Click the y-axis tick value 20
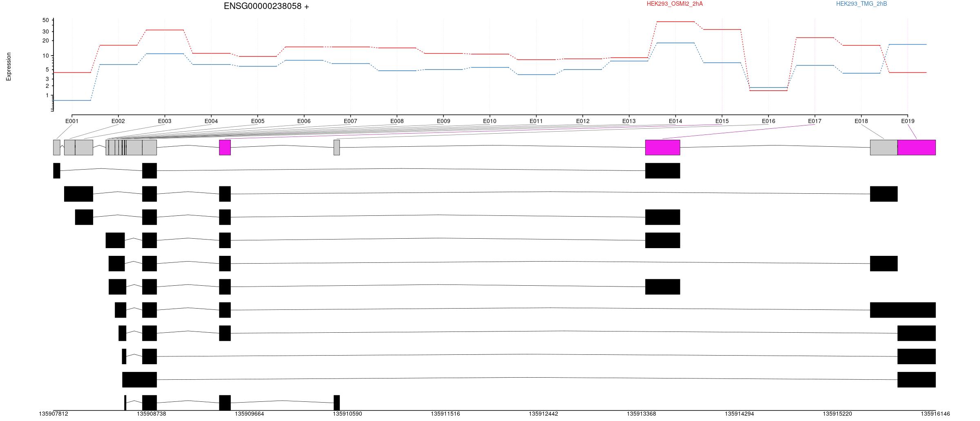Viewport: 980px width, 421px height. [45, 40]
